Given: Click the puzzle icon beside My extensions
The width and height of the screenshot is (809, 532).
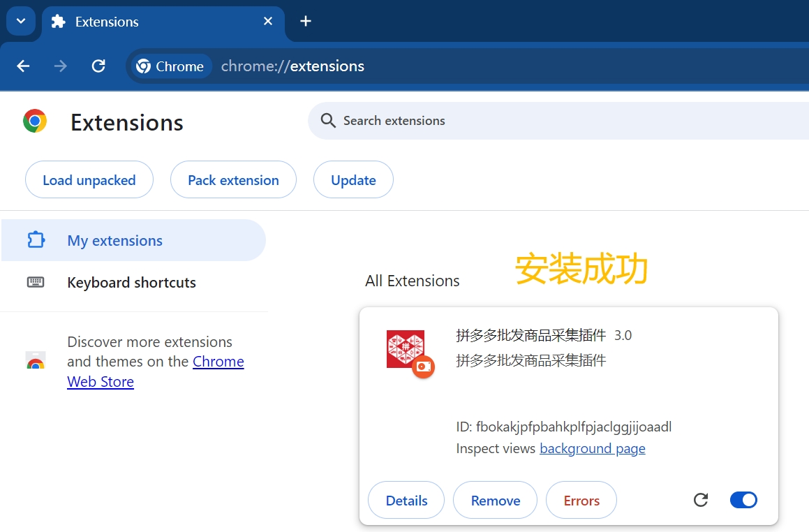Looking at the screenshot, I should [36, 240].
